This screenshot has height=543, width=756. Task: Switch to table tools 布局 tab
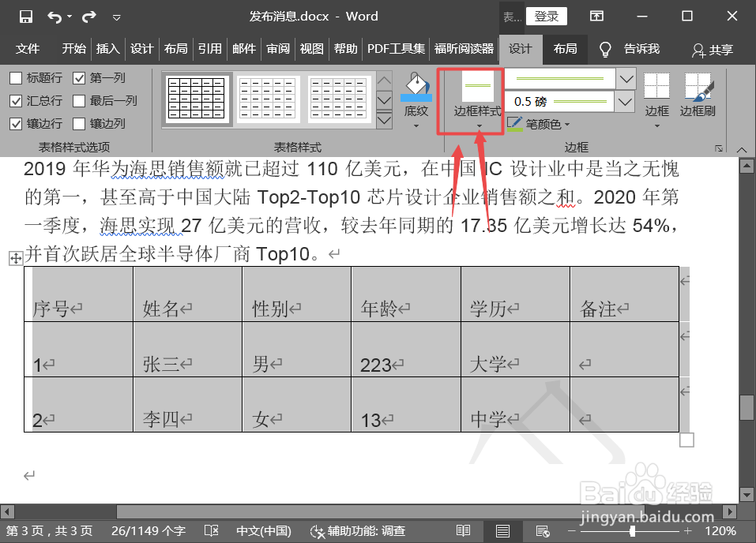(x=565, y=49)
